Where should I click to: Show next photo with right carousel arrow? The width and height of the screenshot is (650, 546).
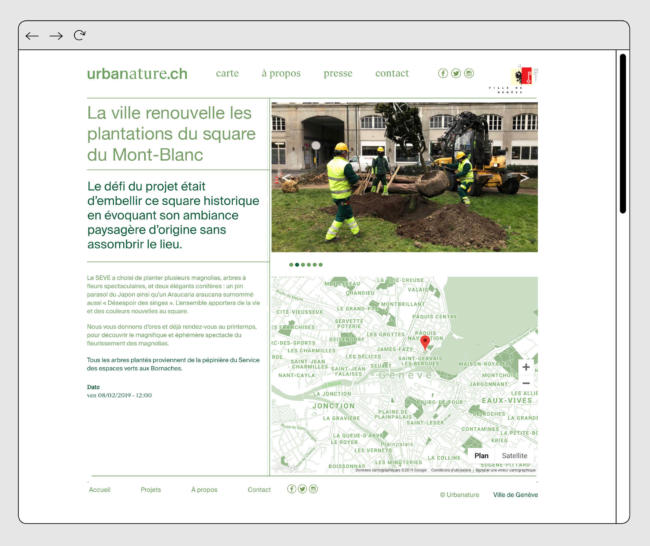tap(524, 178)
